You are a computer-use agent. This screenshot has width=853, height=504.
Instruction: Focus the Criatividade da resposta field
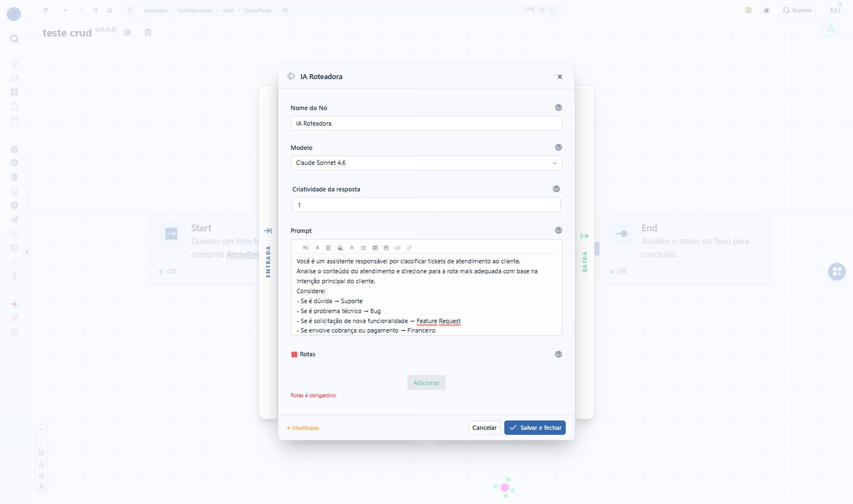pyautogui.click(x=426, y=205)
